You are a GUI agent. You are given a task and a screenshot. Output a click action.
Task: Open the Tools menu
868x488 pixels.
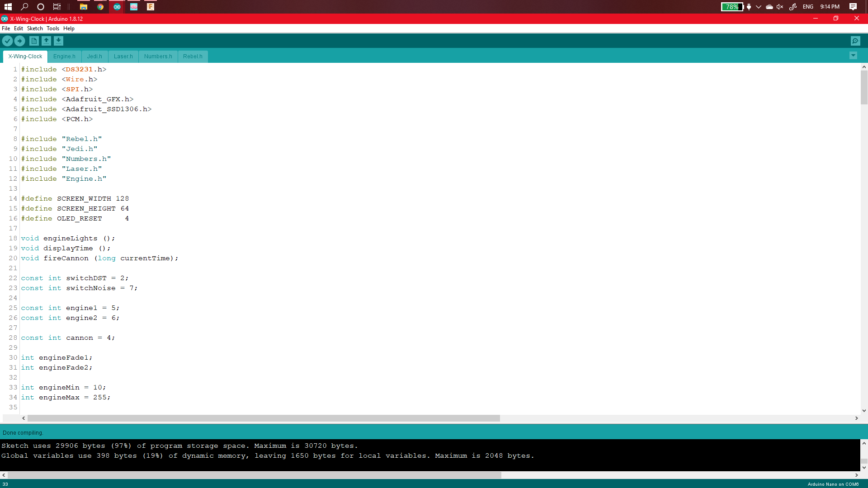[52, 28]
